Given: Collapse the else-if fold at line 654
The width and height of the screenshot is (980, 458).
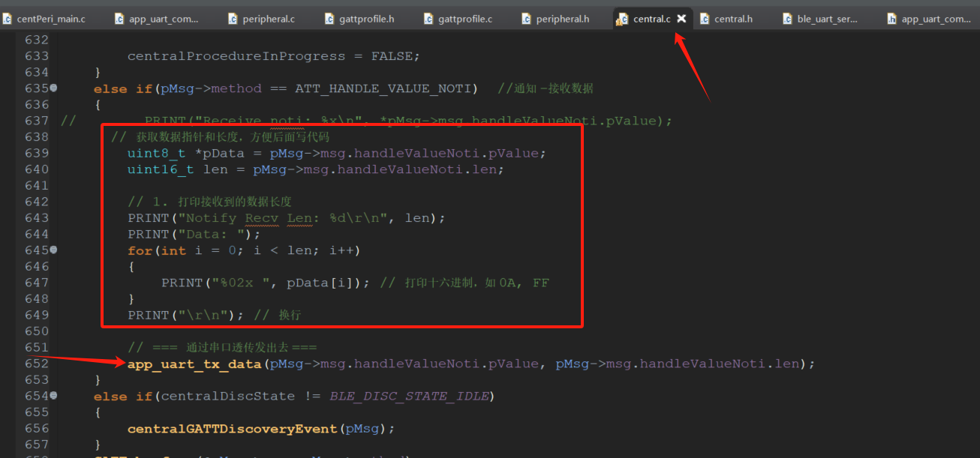Looking at the screenshot, I should 53,395.
